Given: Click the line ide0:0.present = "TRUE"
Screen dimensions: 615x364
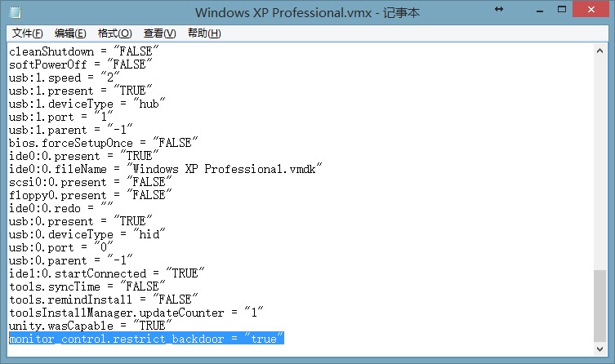Looking at the screenshot, I should pos(83,156).
